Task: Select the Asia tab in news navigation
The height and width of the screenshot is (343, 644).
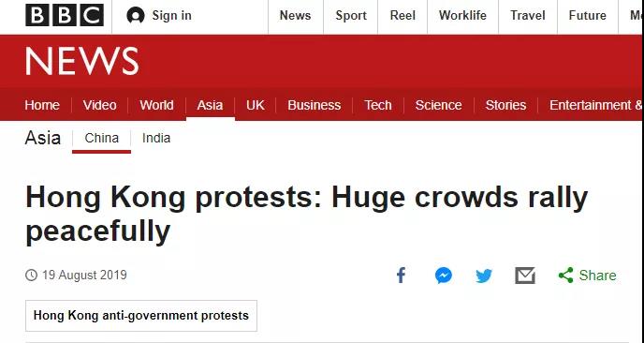Action: (x=210, y=105)
